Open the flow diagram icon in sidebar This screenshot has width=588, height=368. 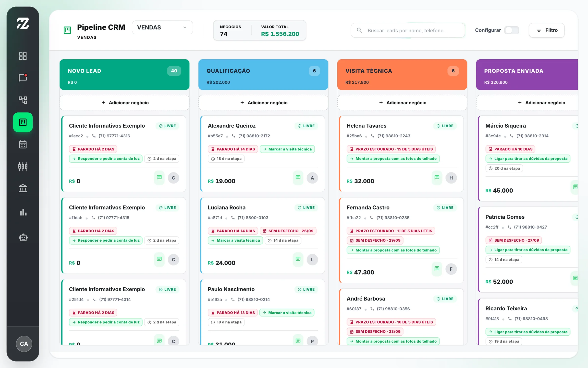click(x=23, y=100)
